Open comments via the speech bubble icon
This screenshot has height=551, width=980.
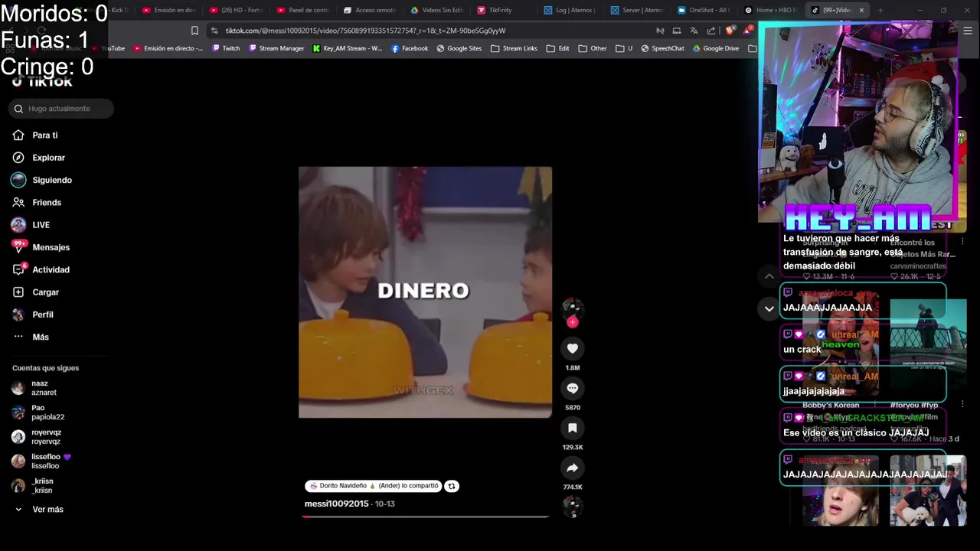(572, 388)
